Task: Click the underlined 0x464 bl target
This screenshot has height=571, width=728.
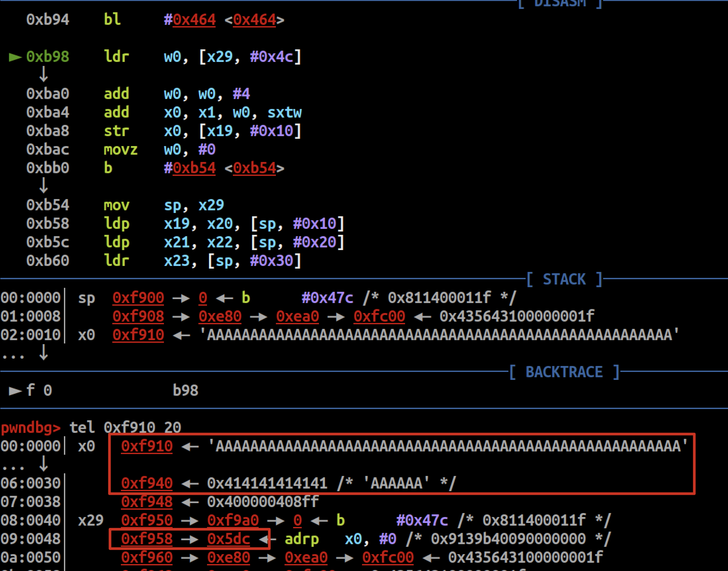Action: coord(194,20)
